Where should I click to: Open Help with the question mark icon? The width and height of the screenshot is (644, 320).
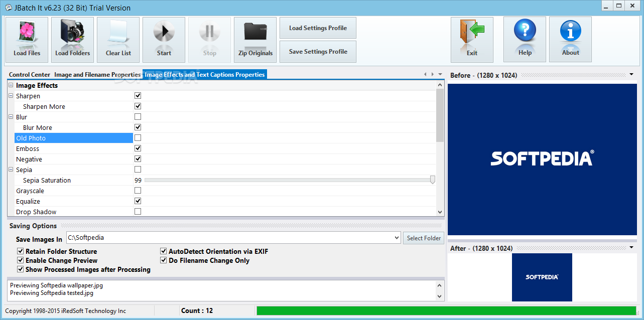point(525,40)
